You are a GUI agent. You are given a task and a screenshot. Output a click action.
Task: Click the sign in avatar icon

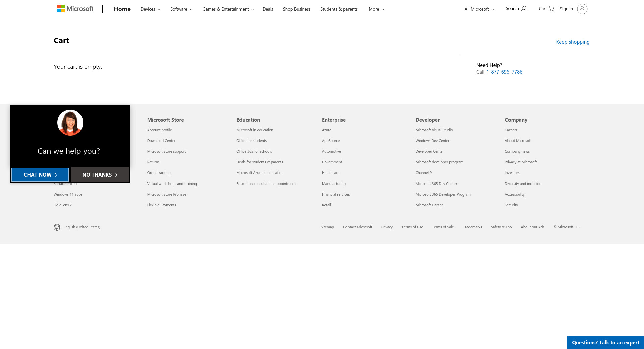582,9
